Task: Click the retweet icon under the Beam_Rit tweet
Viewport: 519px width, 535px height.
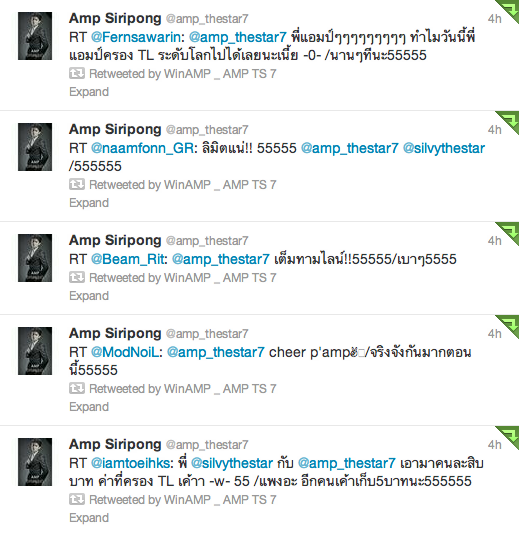Action: [x=77, y=277]
